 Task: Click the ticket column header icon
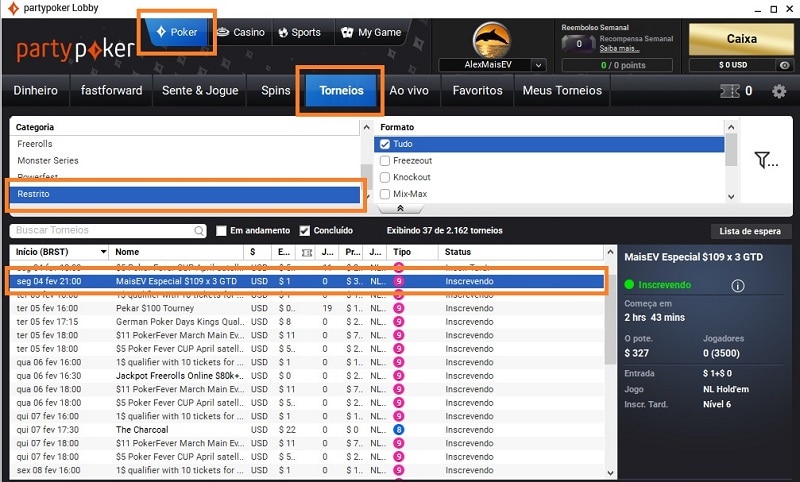[307, 252]
